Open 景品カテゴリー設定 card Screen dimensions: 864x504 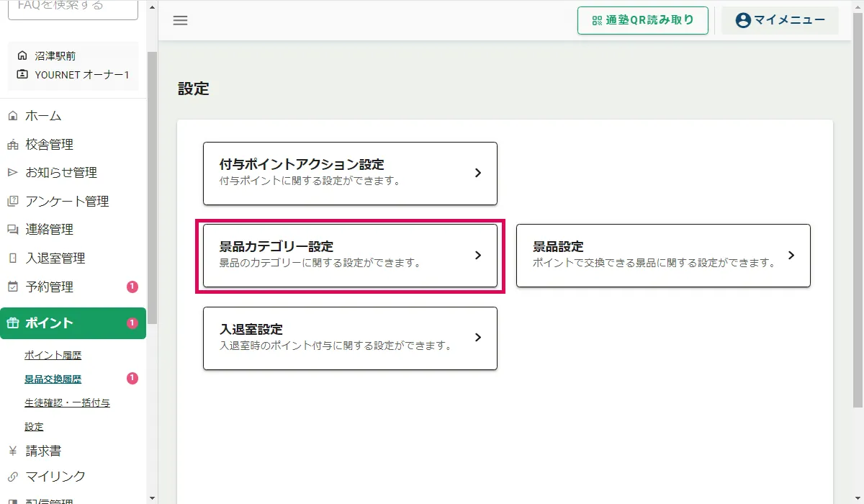click(x=350, y=256)
